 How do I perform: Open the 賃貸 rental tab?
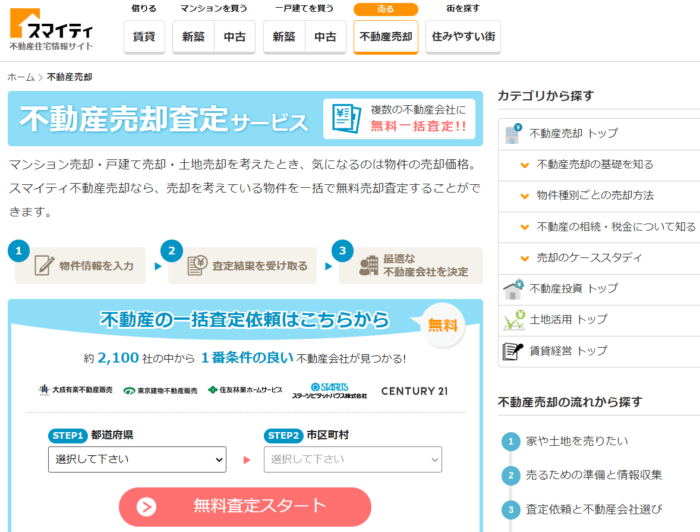click(144, 37)
